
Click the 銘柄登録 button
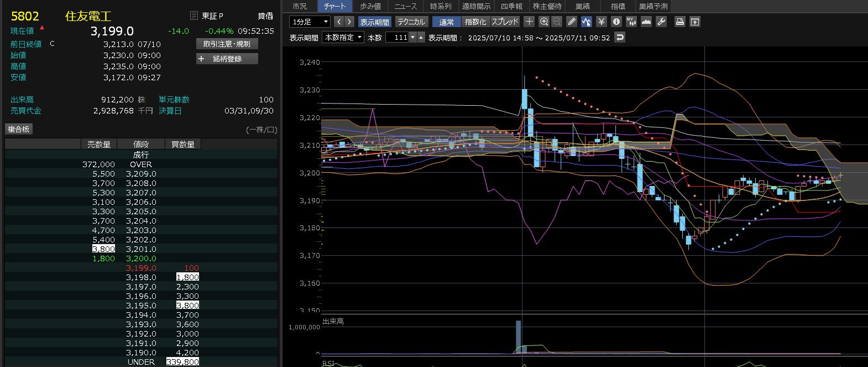point(227,59)
